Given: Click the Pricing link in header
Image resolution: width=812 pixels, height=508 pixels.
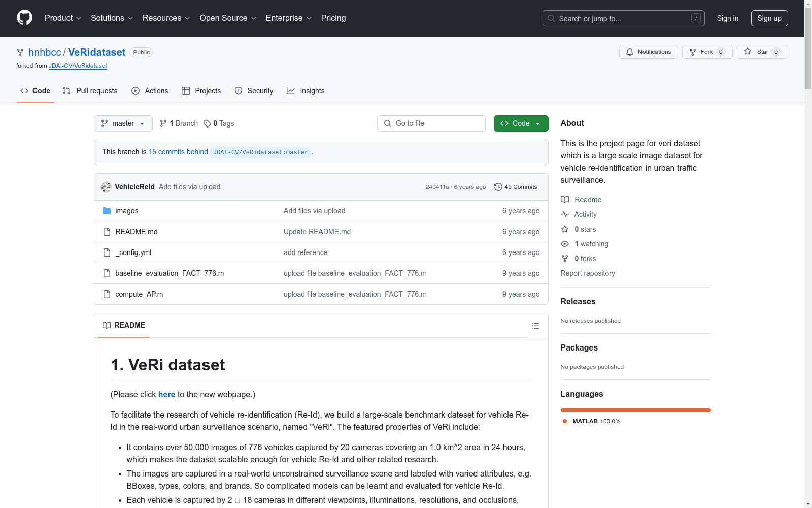Looking at the screenshot, I should tap(333, 18).
